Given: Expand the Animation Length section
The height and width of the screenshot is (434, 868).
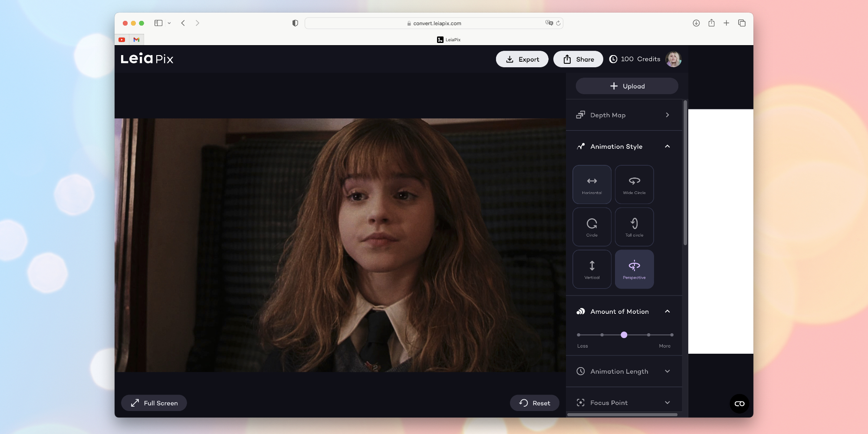Looking at the screenshot, I should (x=667, y=372).
